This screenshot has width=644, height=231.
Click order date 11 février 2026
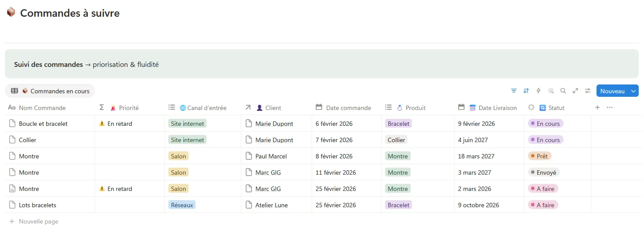pos(336,172)
